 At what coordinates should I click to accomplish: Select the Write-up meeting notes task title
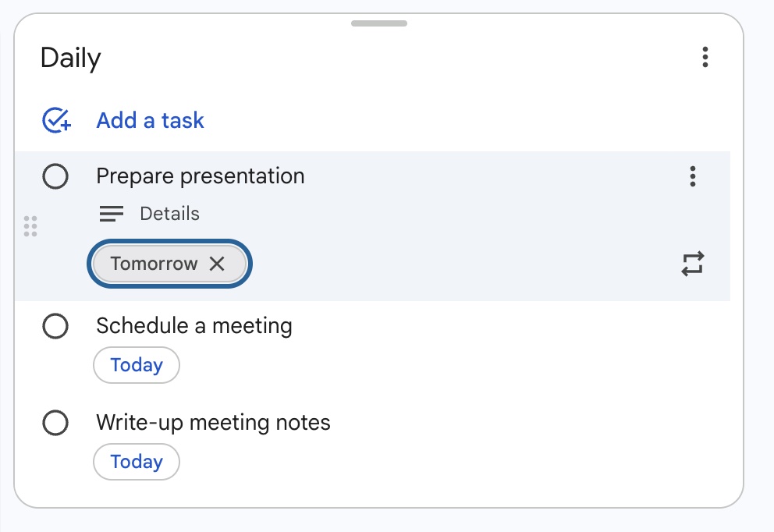coord(213,423)
